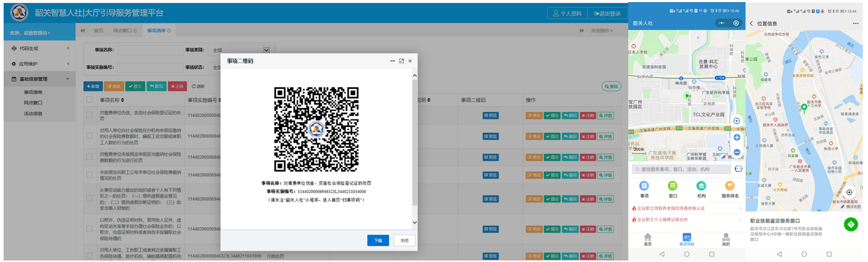Viewport: 868px width, 262px height.
Task: Go back from the 位置信息 screen
Action: coord(751,24)
